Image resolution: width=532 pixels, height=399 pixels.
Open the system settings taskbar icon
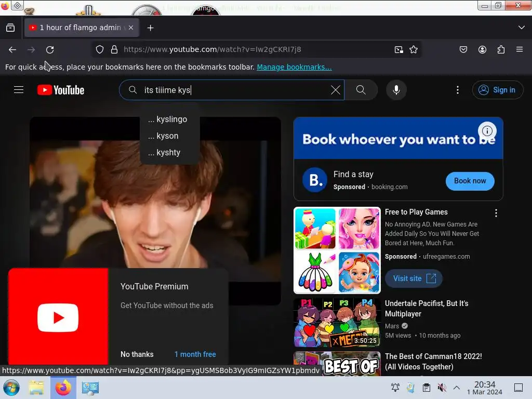[x=90, y=388]
